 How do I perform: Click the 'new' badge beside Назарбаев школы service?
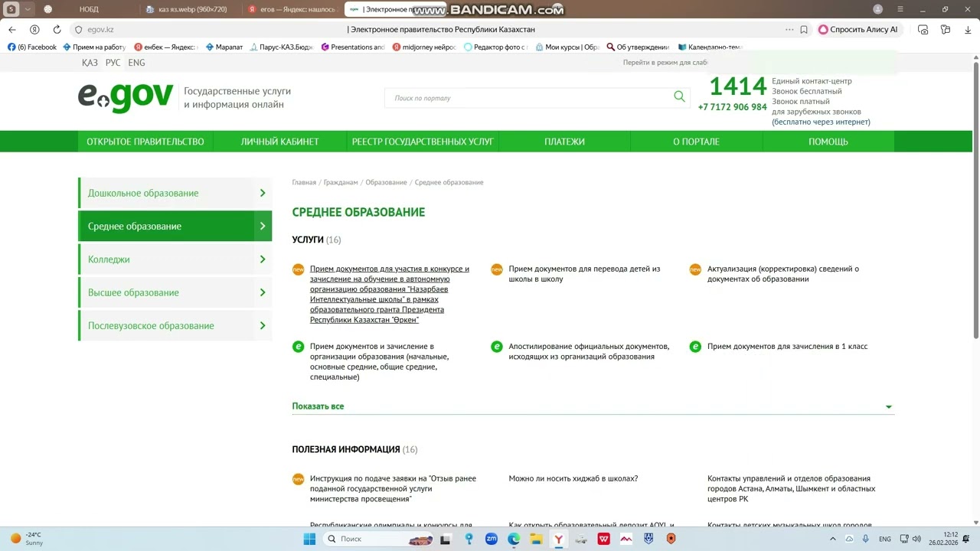298,269
